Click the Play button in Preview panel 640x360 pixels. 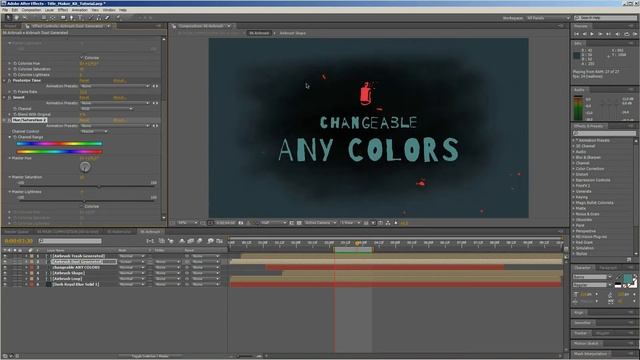pyautogui.click(x=592, y=34)
